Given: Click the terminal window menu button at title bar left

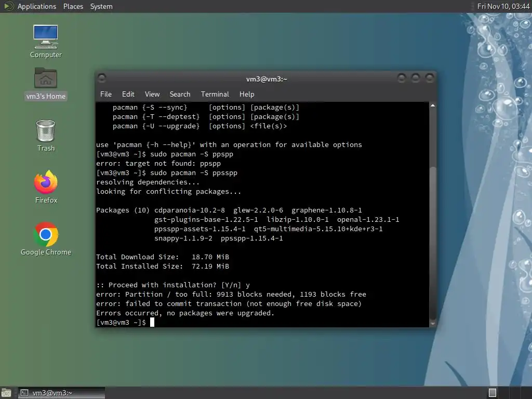Looking at the screenshot, I should 102,78.
